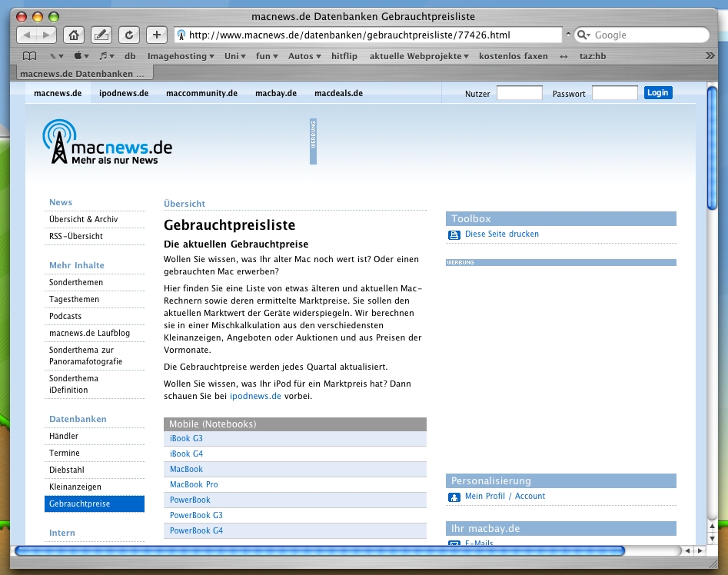The image size is (728, 575).
Task: Expand the fun bookmarks folder
Action: pyautogui.click(x=267, y=56)
